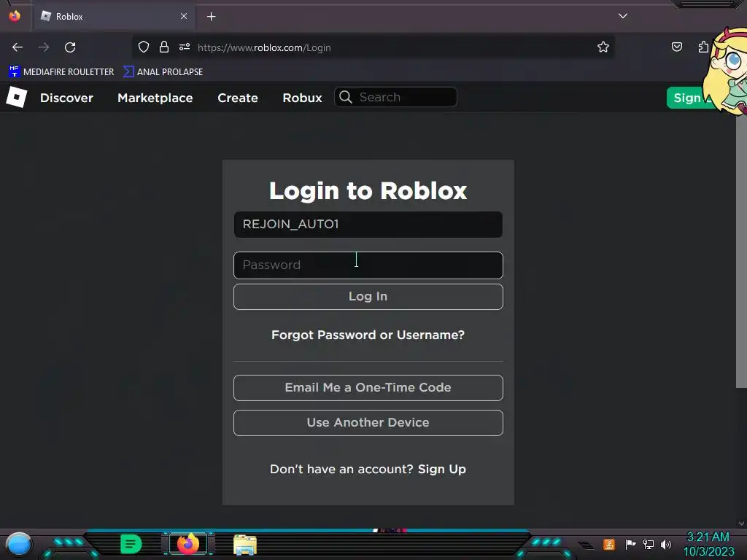Save page to Pocket icon
This screenshot has height=560, width=747.
677,47
